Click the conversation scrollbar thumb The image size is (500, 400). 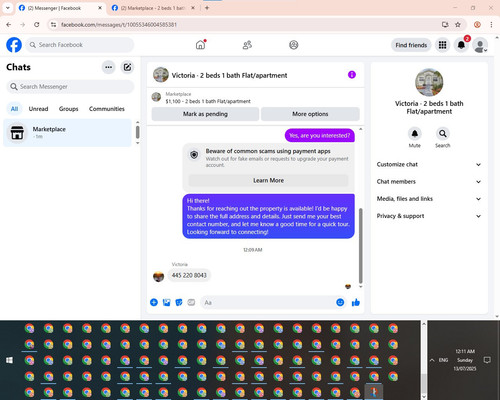pos(360,246)
